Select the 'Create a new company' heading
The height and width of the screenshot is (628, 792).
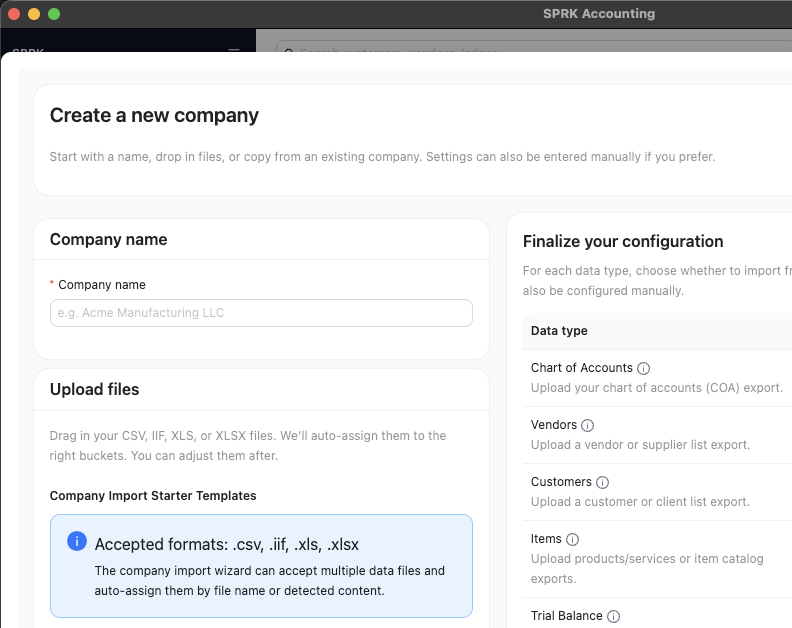click(x=154, y=115)
